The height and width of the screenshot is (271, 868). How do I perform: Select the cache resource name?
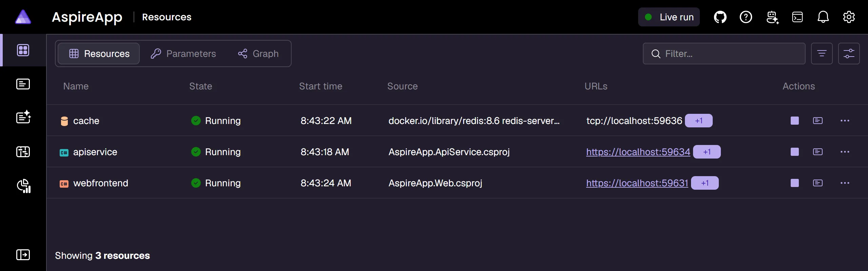pos(86,121)
